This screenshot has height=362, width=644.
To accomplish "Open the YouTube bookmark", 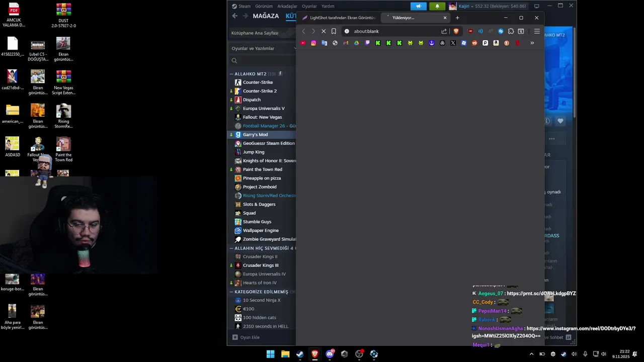I will point(303,43).
